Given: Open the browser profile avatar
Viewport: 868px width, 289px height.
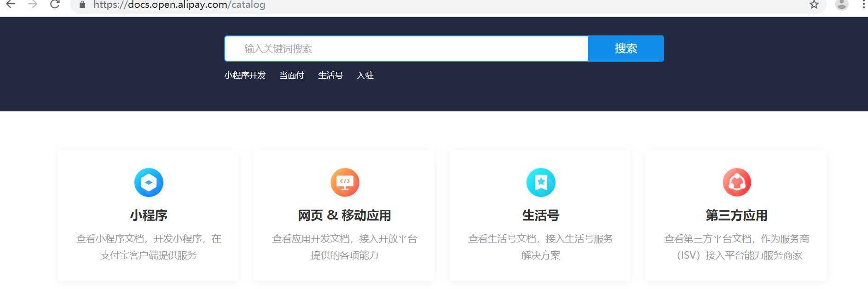Looking at the screenshot, I should 842,5.
